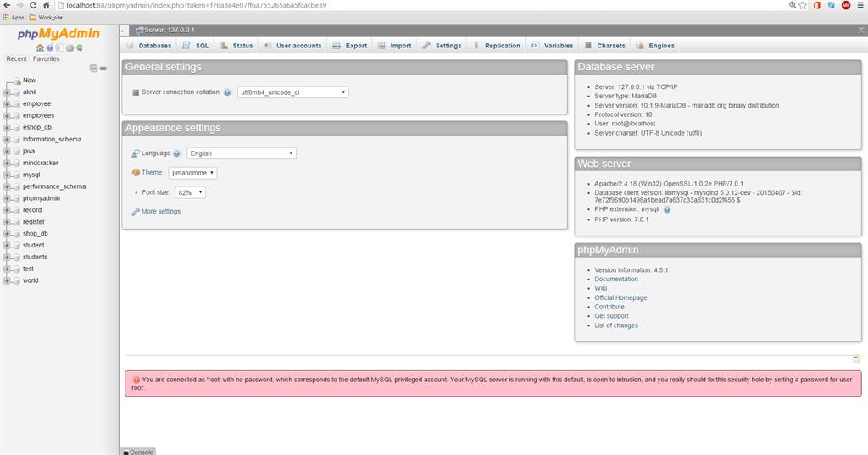Image resolution: width=868 pixels, height=455 pixels.
Task: Select the students database name
Action: coord(35,258)
